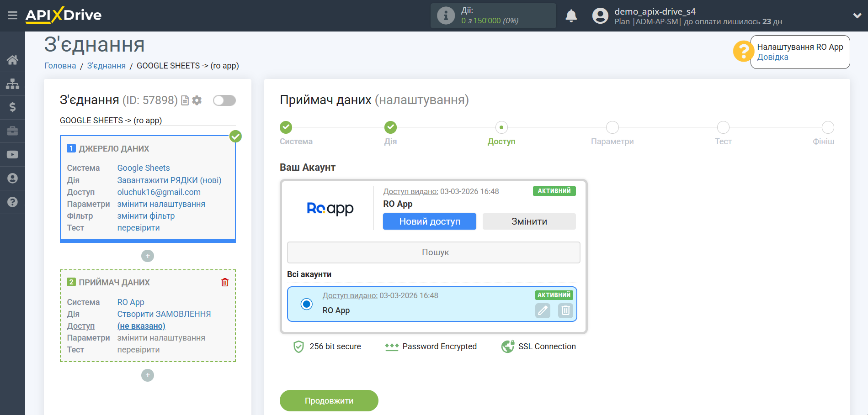
Task: Open the hamburger navigation menu
Action: 12,15
